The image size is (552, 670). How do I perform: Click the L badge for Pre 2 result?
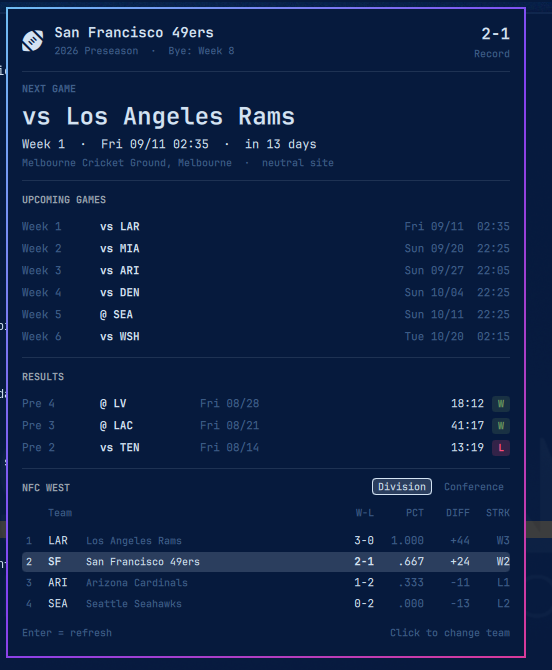pos(501,448)
